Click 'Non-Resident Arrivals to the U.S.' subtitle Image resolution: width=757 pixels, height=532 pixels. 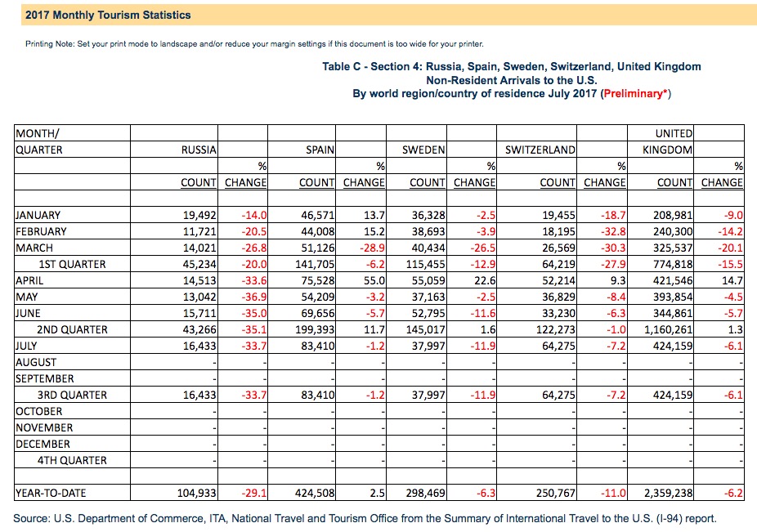(x=511, y=80)
